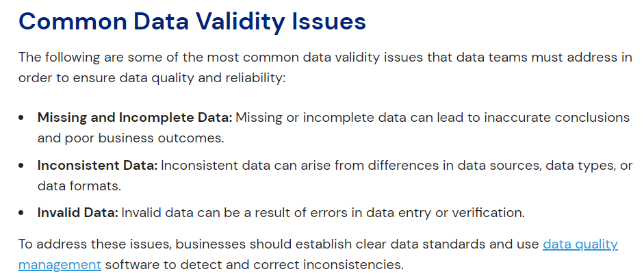Click the bold "Missing and Incomplete Data:" label
The width and height of the screenshot is (644, 280).
[x=136, y=118]
